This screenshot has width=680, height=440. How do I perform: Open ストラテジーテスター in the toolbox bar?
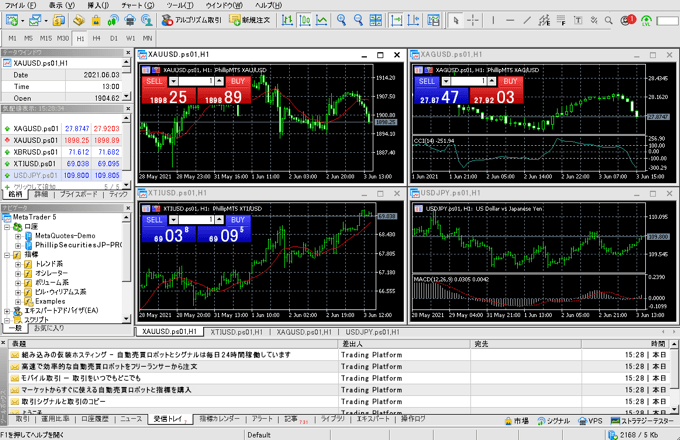(x=642, y=421)
